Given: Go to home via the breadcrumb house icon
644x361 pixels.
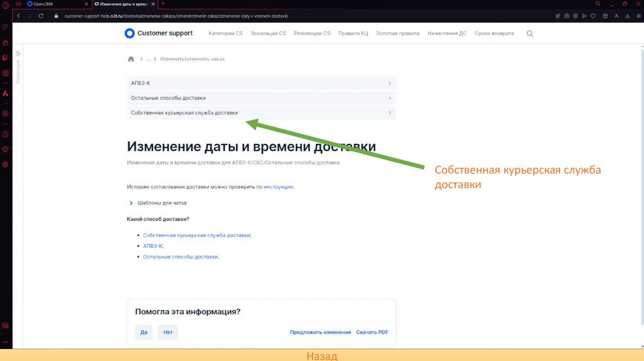Looking at the screenshot, I should [131, 58].
